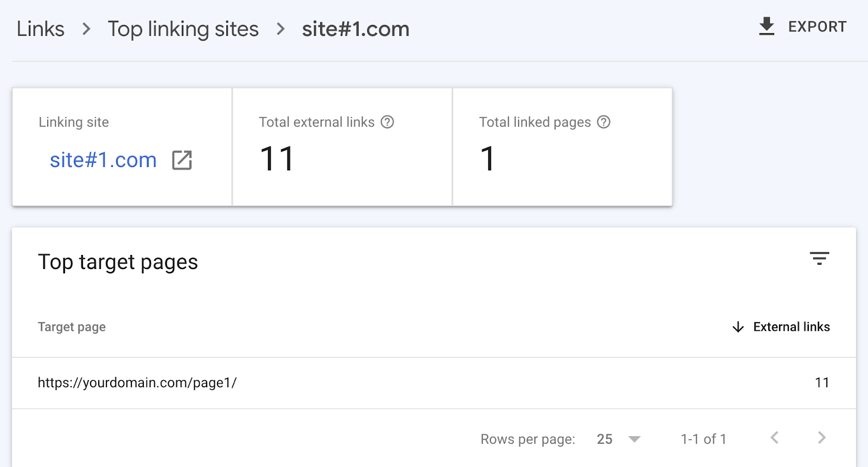Open the Rows per page dropdown

click(x=635, y=439)
